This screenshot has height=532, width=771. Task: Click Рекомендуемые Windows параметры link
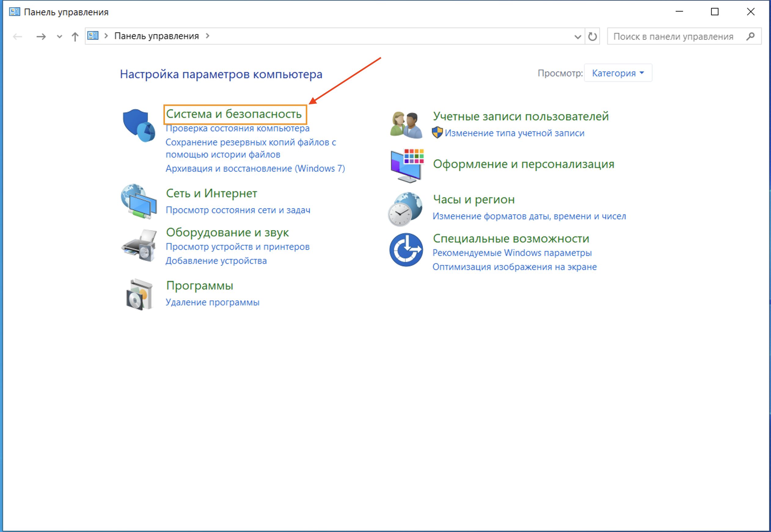[x=512, y=253]
